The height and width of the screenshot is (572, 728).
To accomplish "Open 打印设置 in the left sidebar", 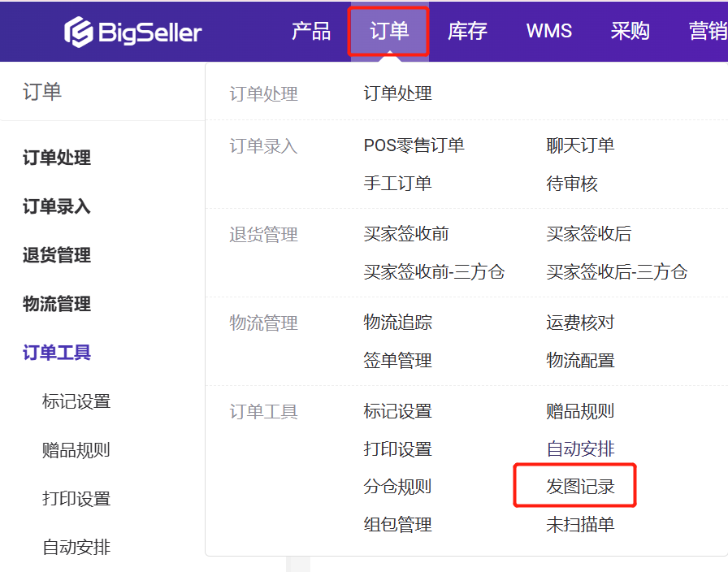I will click(x=76, y=499).
